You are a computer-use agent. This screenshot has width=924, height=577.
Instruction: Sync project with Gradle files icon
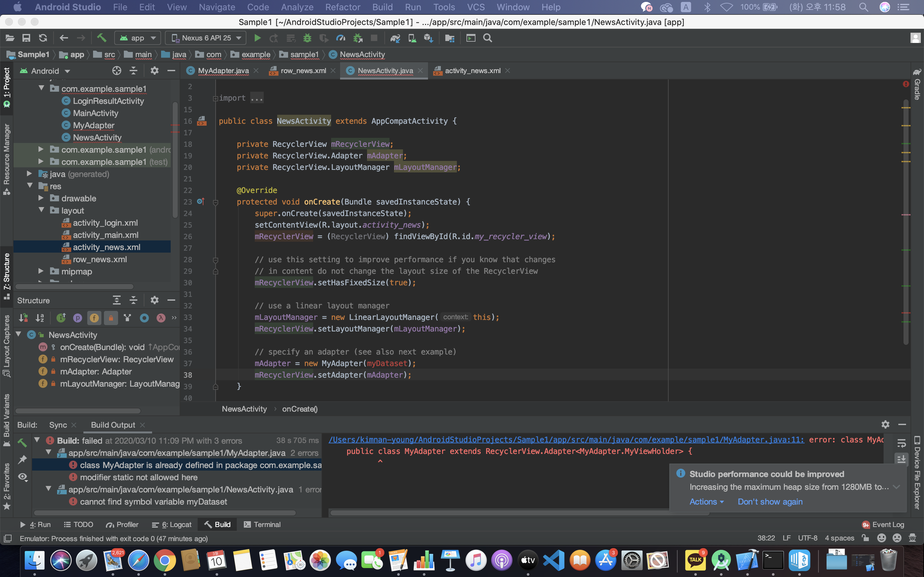395,38
